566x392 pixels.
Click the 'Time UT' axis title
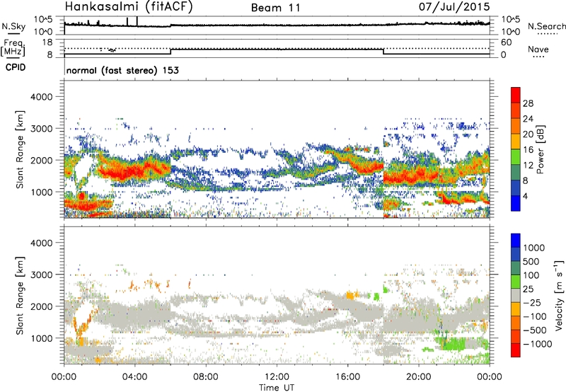coord(277,388)
